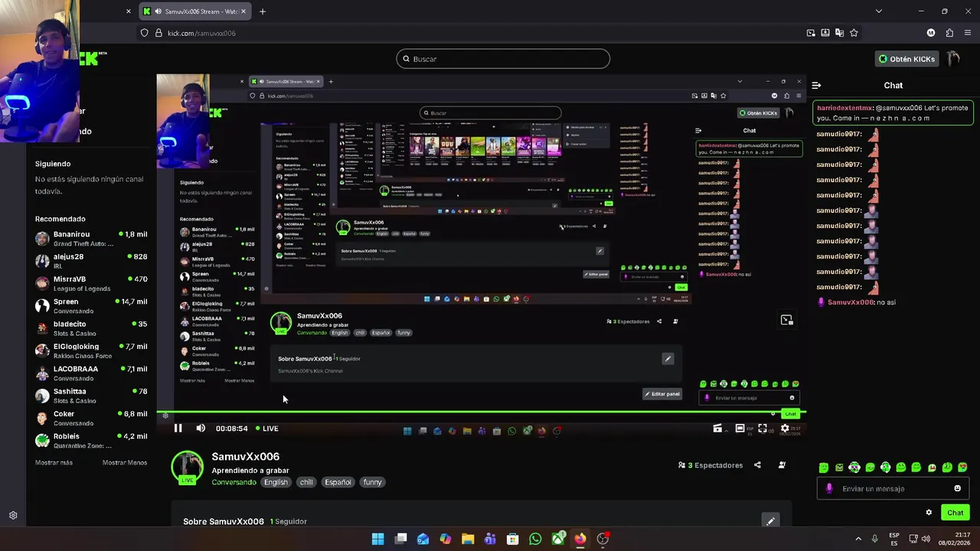Viewport: 980px width, 551px height.
Task: Bookmark this page with star icon
Action: coord(854,33)
